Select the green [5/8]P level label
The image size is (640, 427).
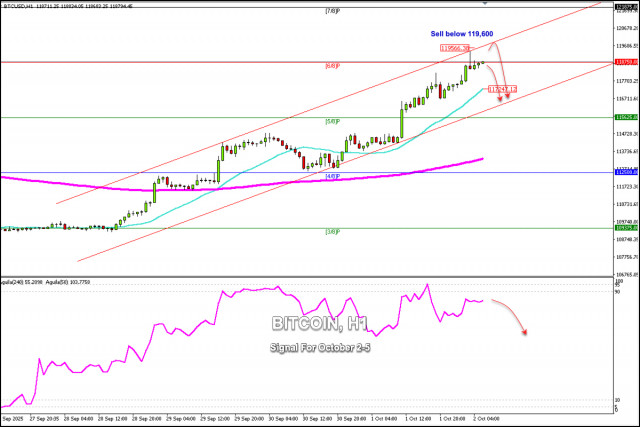332,121
